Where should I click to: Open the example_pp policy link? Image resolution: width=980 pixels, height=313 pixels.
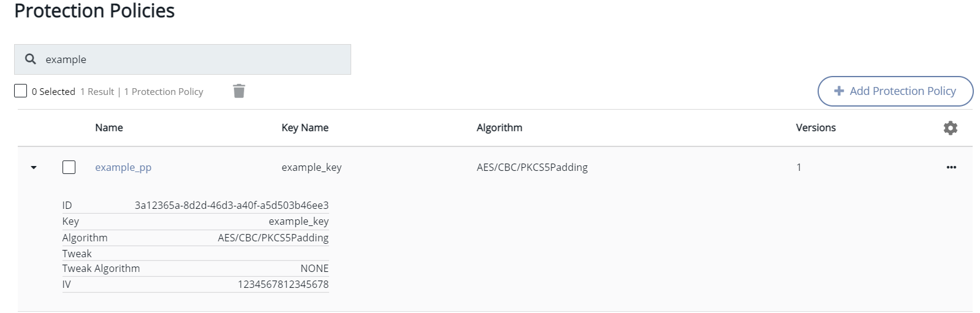tap(123, 167)
